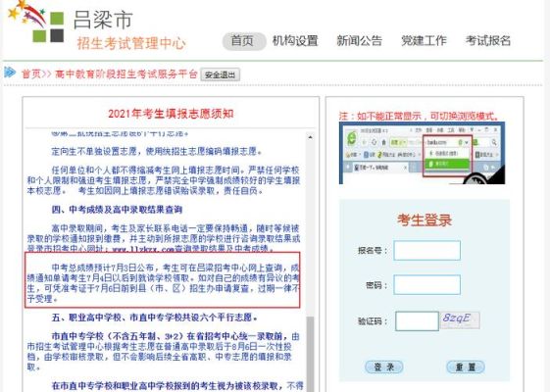
Task: Click the 验证码 input box
Action: (417, 320)
